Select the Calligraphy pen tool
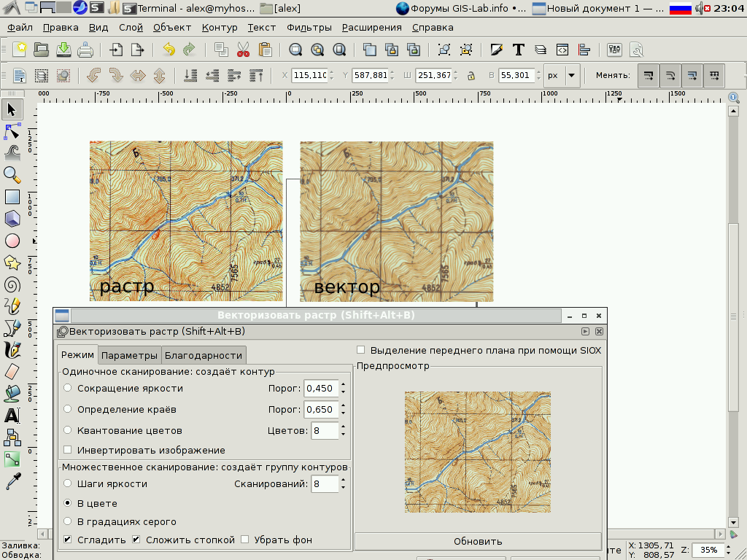The image size is (747, 560). 11,349
